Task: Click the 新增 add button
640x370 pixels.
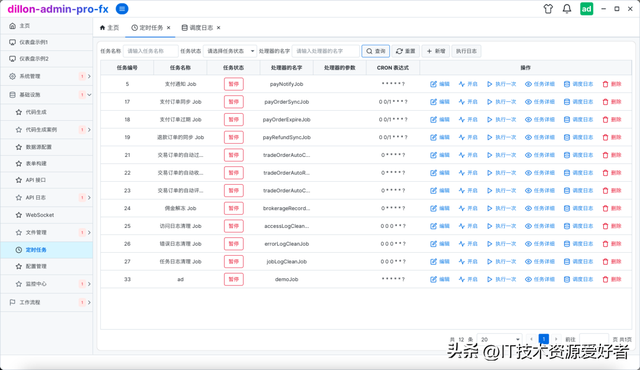Action: click(x=436, y=51)
